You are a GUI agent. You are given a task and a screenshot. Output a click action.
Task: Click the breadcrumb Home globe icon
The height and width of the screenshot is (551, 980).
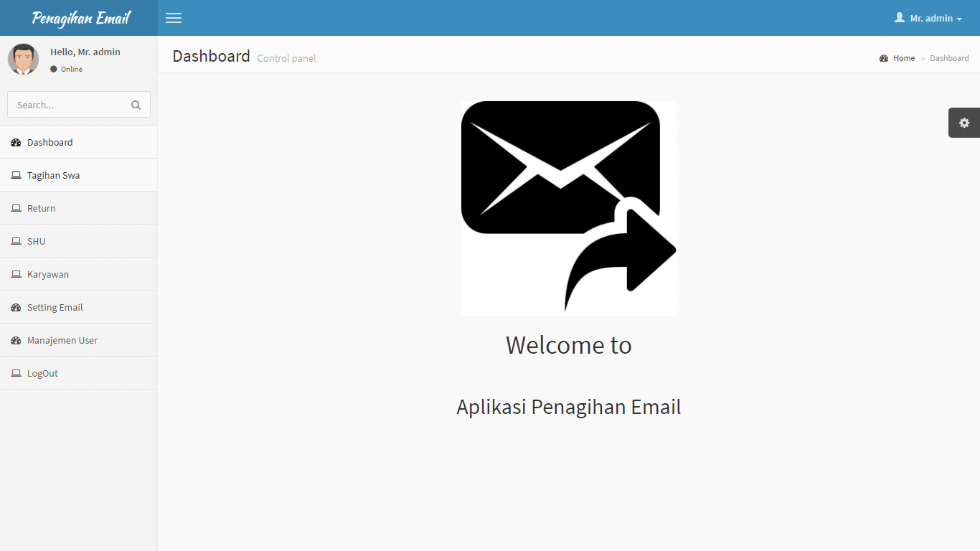pyautogui.click(x=883, y=58)
